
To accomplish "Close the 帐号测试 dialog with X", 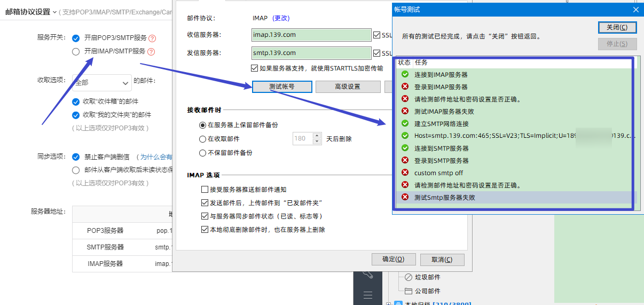I will [635, 10].
